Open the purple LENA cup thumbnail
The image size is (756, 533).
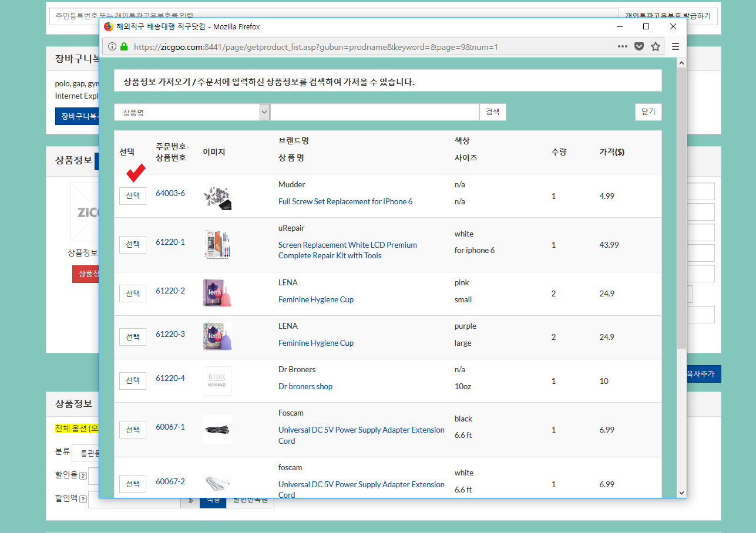(217, 337)
